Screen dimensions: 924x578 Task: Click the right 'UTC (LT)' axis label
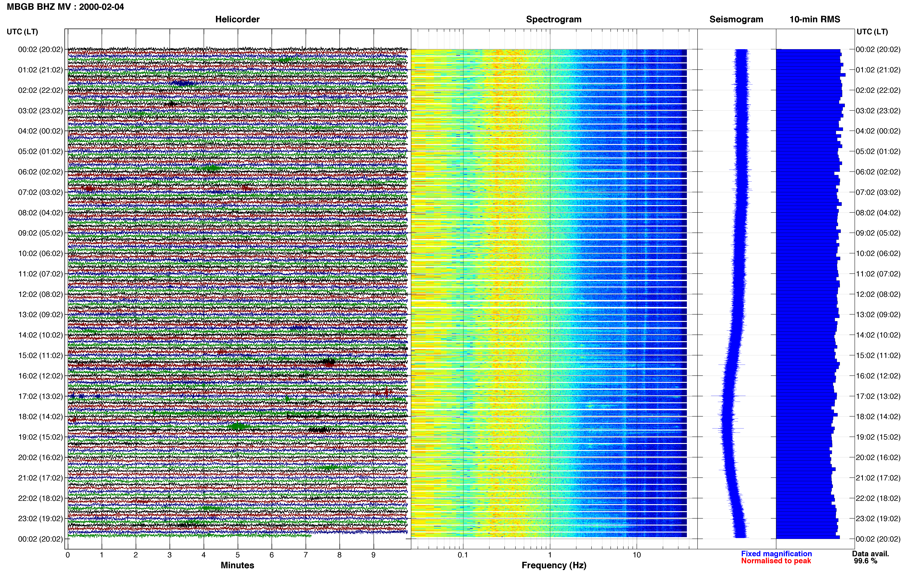pyautogui.click(x=872, y=32)
